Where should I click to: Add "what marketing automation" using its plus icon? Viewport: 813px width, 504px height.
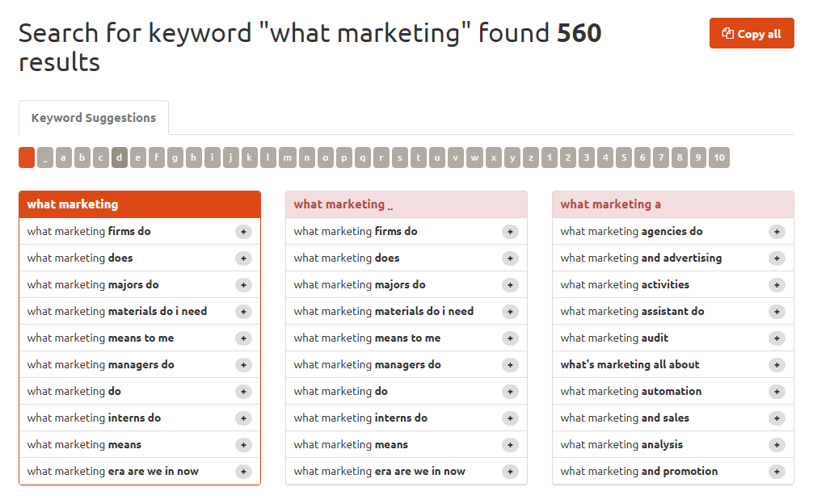(777, 392)
